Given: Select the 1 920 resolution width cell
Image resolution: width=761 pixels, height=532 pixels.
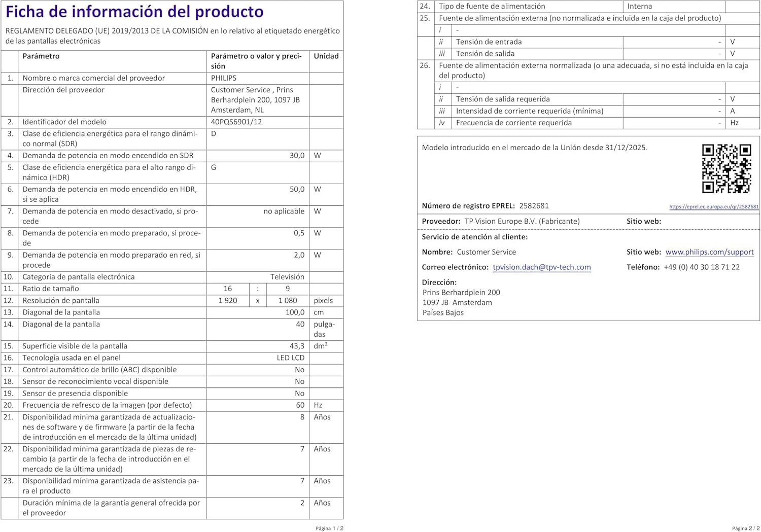Looking at the screenshot, I should [x=228, y=301].
